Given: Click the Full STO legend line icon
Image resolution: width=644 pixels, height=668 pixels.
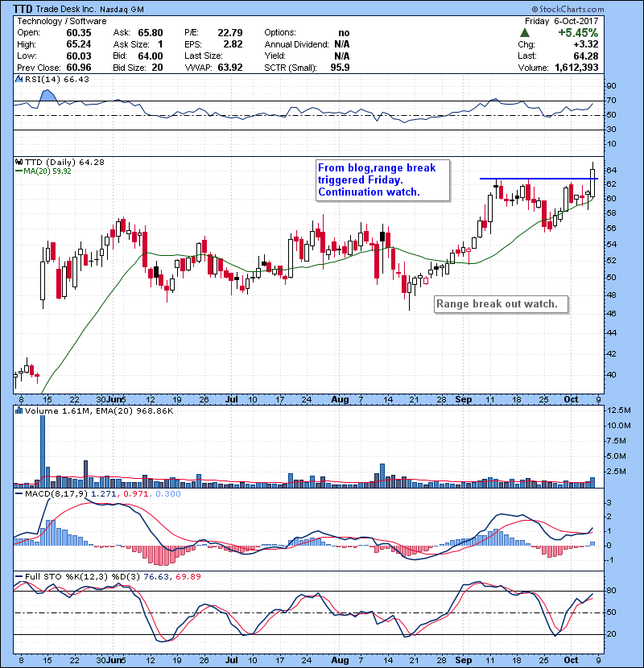Looking at the screenshot, I should (x=18, y=576).
